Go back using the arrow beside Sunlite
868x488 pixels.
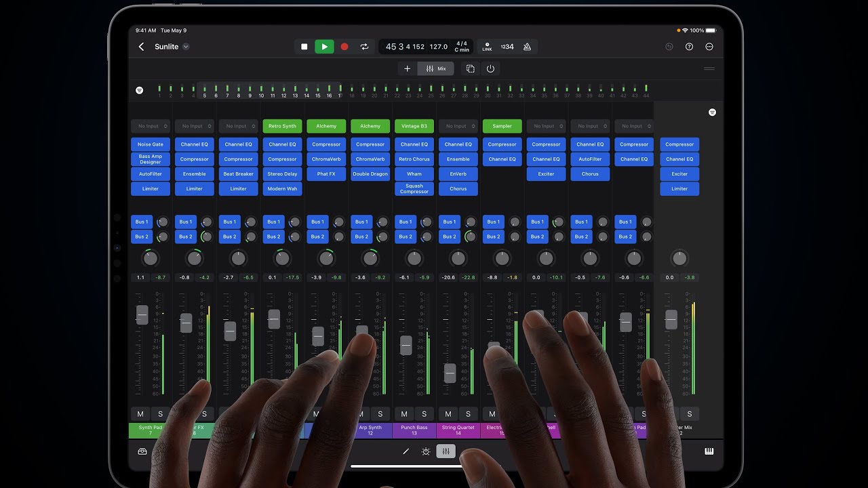pos(141,47)
